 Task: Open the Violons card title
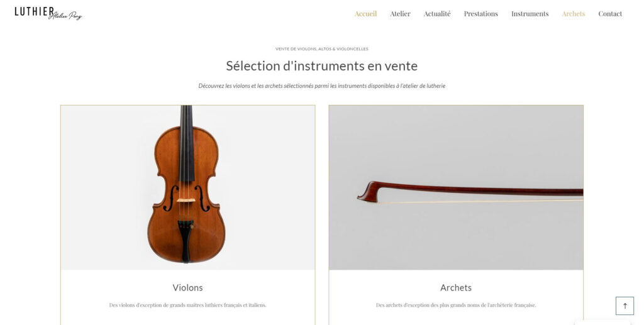(x=187, y=288)
